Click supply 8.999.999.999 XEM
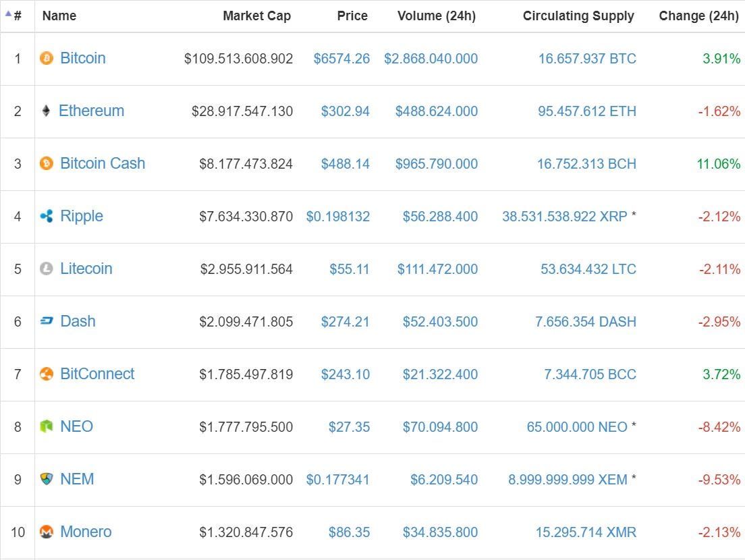This screenshot has width=745, height=560. [568, 480]
